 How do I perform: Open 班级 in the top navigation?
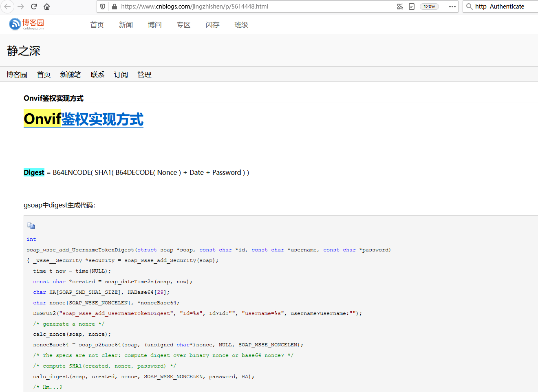point(241,25)
